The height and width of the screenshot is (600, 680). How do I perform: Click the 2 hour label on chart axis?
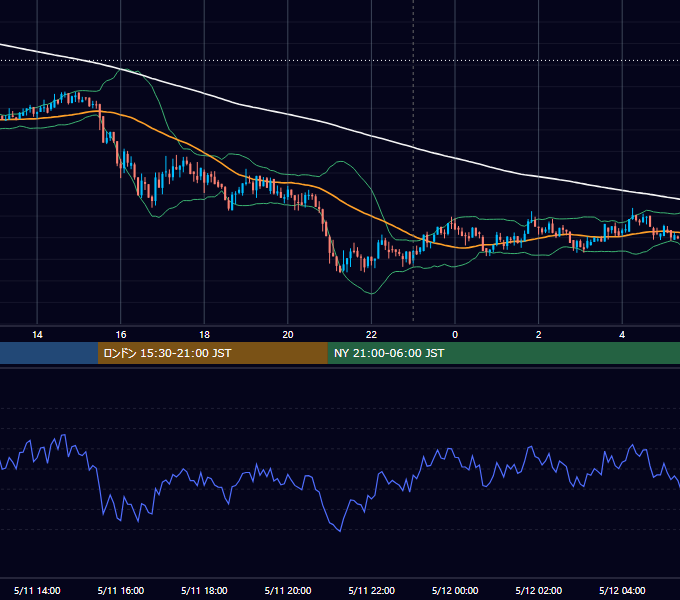tap(539, 335)
